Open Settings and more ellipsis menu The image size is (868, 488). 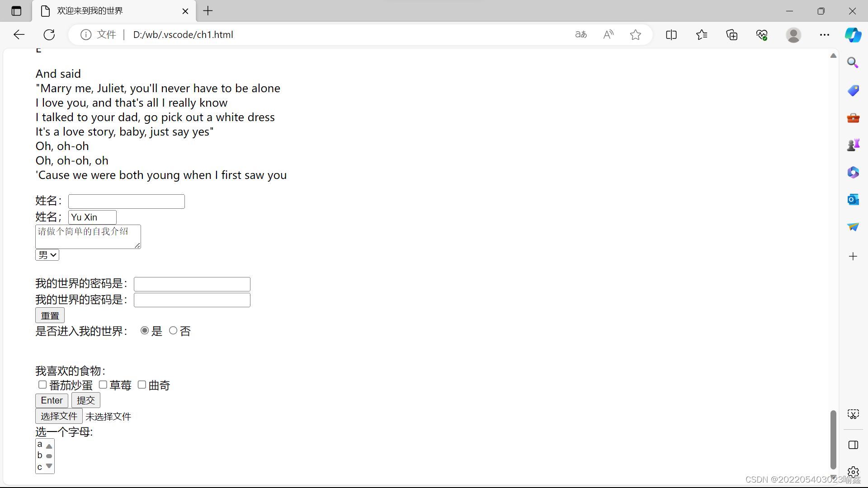824,35
